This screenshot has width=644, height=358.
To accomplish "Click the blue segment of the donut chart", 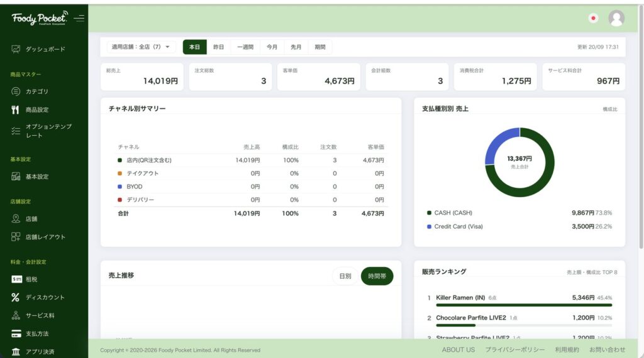I will coord(498,143).
